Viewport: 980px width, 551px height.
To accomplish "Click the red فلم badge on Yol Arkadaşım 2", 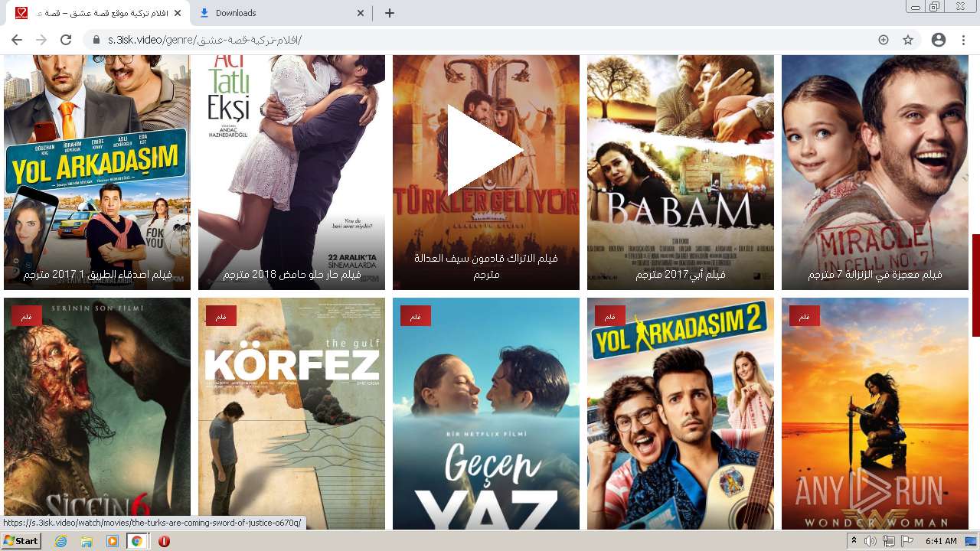I will [x=610, y=316].
